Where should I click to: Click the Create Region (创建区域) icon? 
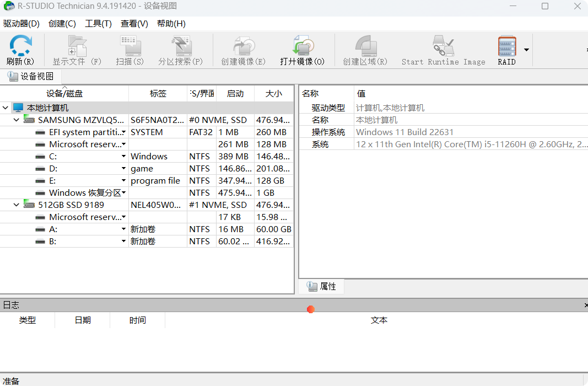click(x=365, y=46)
